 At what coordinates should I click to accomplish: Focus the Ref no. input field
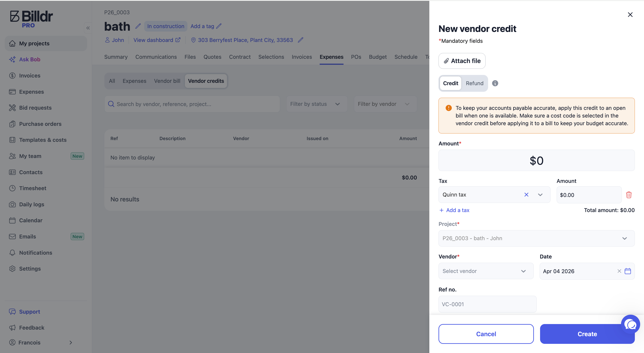coord(487,304)
